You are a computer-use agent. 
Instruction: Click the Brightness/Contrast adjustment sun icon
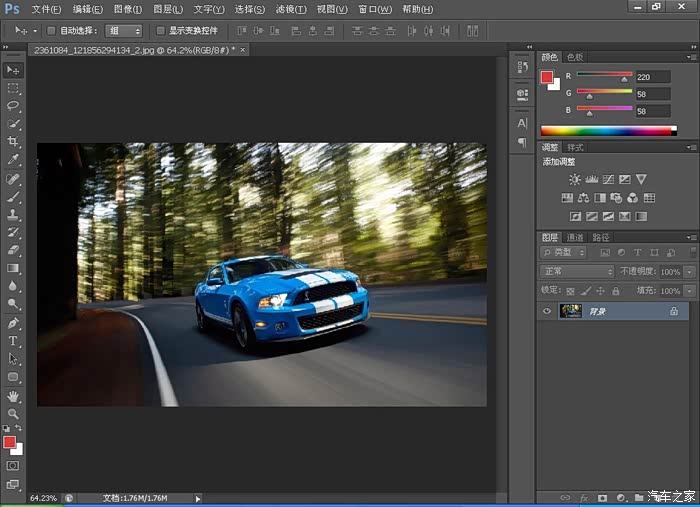(x=574, y=179)
